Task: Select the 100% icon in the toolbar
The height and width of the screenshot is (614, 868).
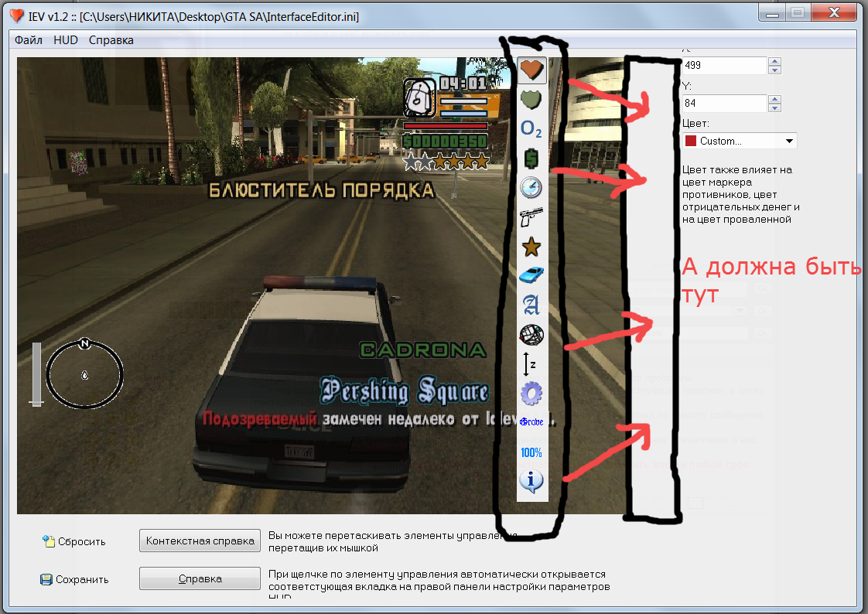Action: [x=531, y=452]
